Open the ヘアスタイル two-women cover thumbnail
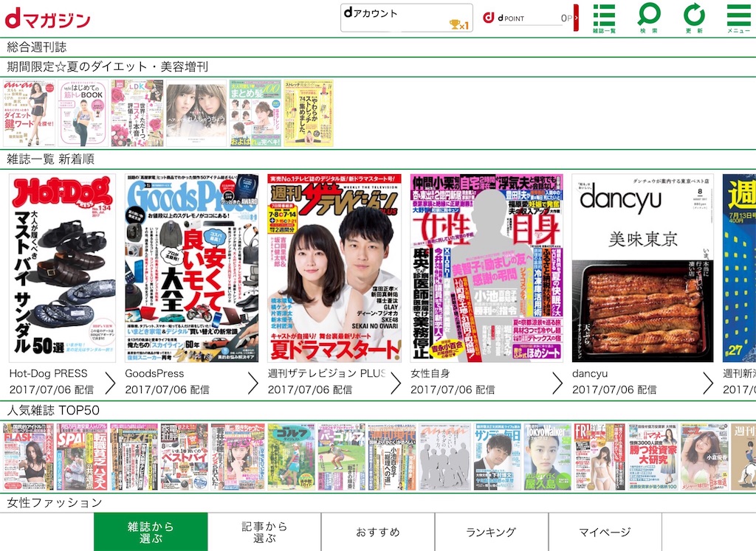This screenshot has width=756, height=551. tap(196, 113)
